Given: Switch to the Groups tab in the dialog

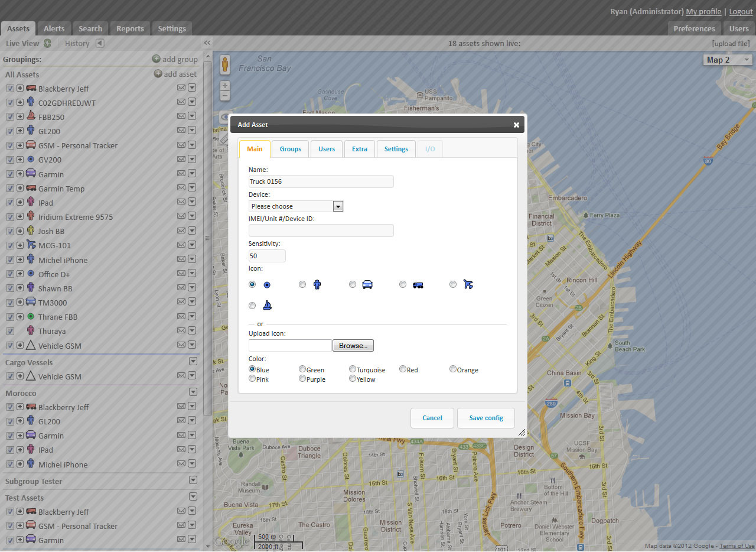Looking at the screenshot, I should point(290,149).
